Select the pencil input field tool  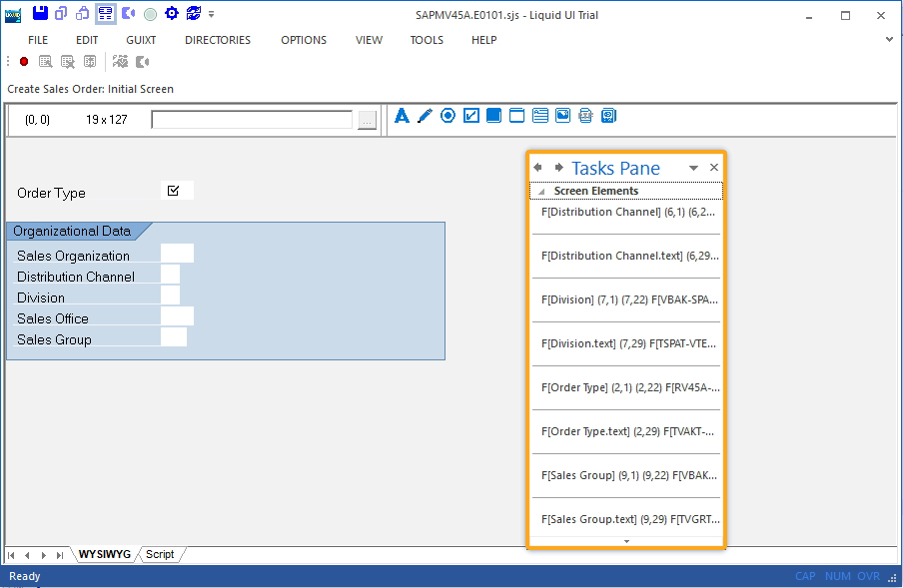point(425,116)
